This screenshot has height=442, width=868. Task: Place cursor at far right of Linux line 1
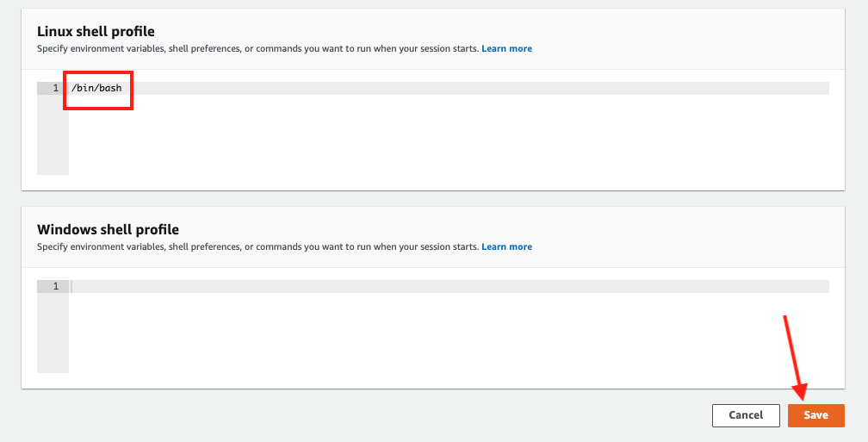coord(822,89)
